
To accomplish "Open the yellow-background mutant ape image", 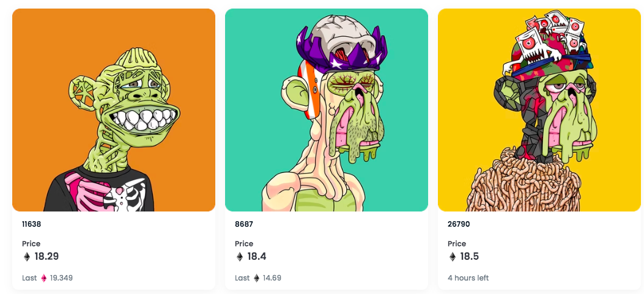I will 539,110.
